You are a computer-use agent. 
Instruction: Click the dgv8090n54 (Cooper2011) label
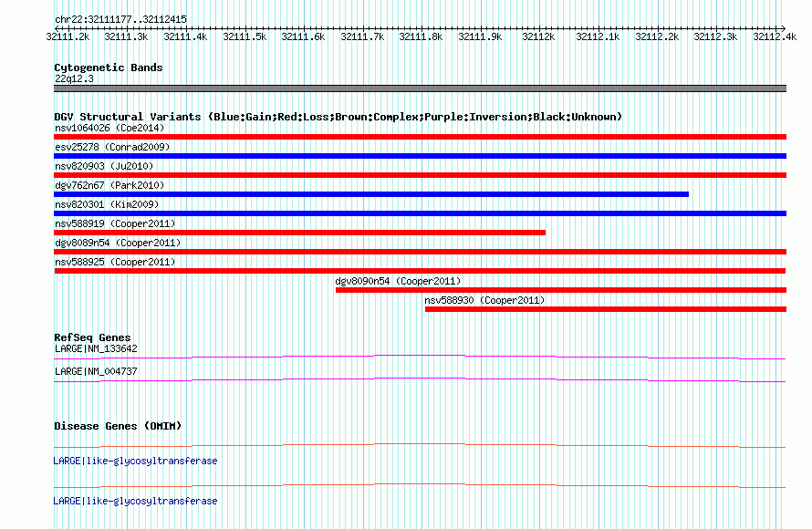398,281
